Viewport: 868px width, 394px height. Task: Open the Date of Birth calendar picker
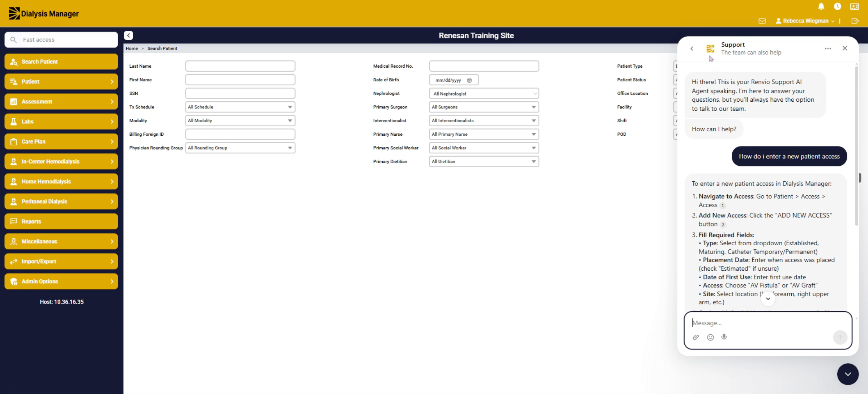469,80
